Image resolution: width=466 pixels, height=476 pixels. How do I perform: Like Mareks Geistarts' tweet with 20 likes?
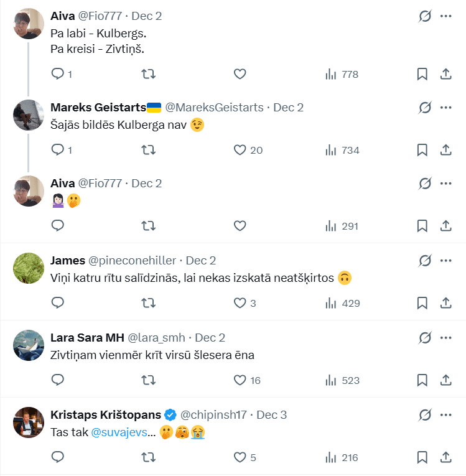240,150
